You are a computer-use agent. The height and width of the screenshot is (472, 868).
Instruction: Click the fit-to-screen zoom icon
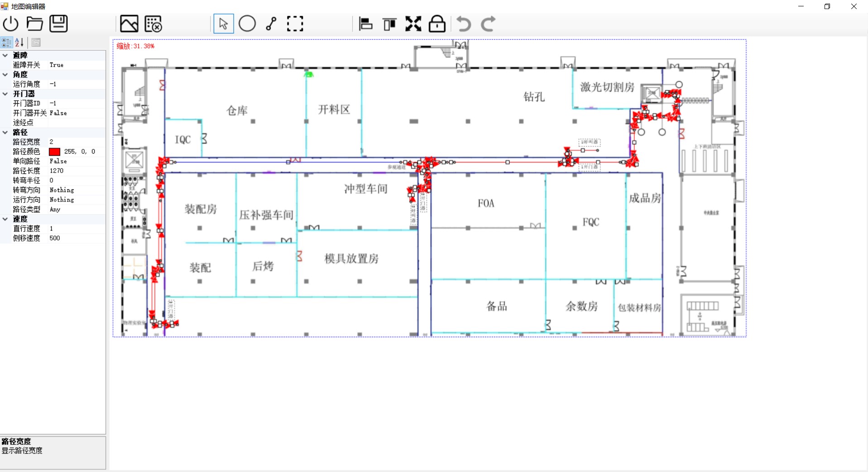(x=412, y=24)
